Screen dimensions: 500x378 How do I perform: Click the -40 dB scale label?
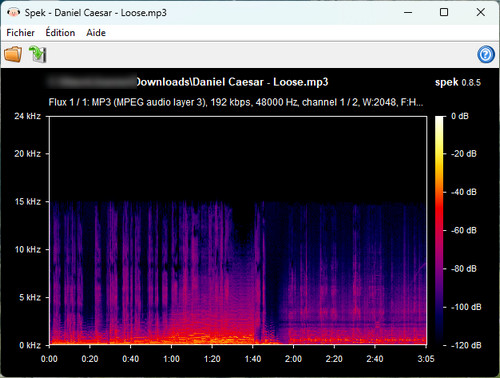point(464,192)
